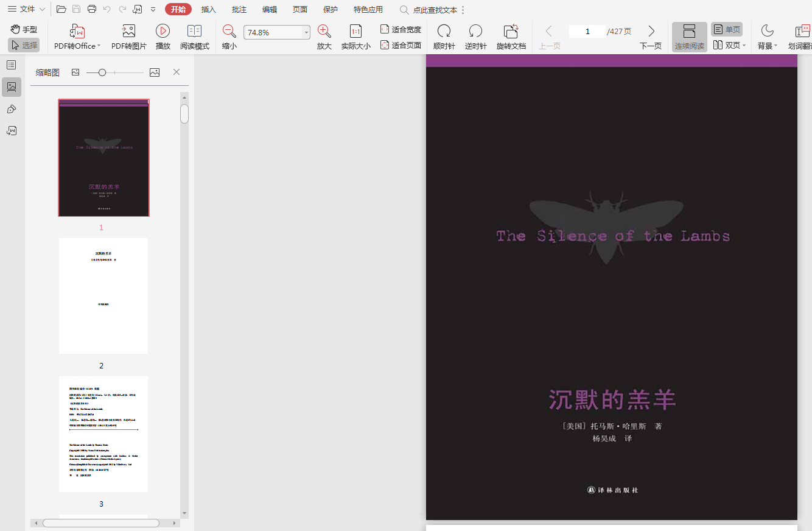The image size is (812, 531).
Task: Open the annotation pen sidebar icon
Action: pyautogui.click(x=12, y=109)
